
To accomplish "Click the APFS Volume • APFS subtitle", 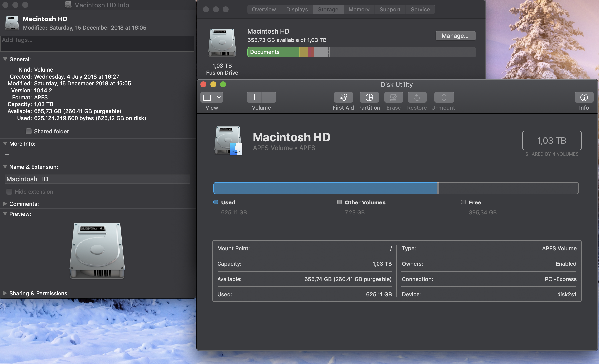I will [284, 148].
